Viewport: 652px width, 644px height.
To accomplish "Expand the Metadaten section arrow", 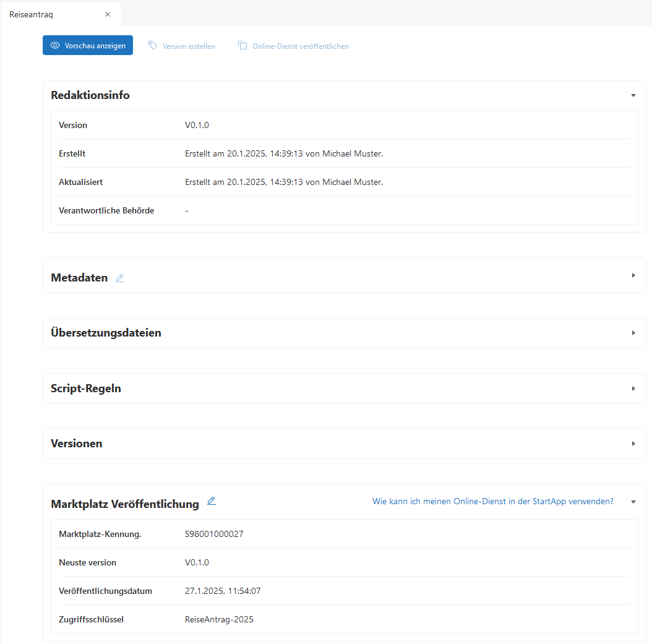I will click(x=633, y=275).
